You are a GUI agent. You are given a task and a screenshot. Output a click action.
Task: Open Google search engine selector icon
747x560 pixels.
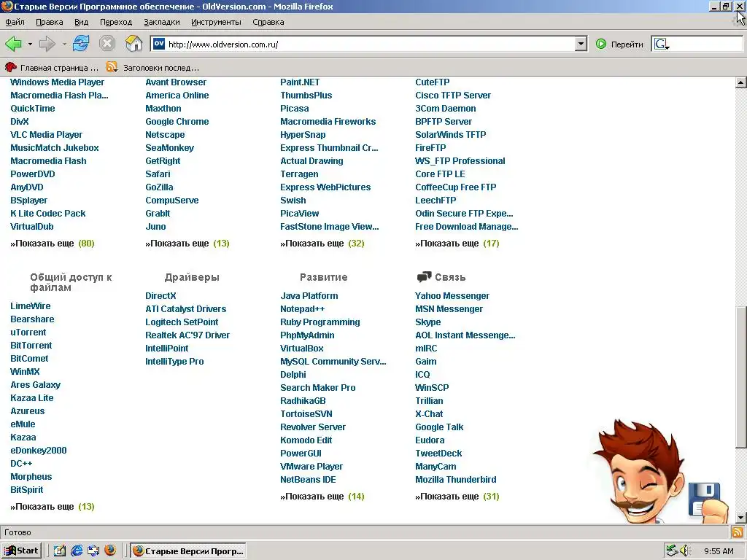click(662, 44)
